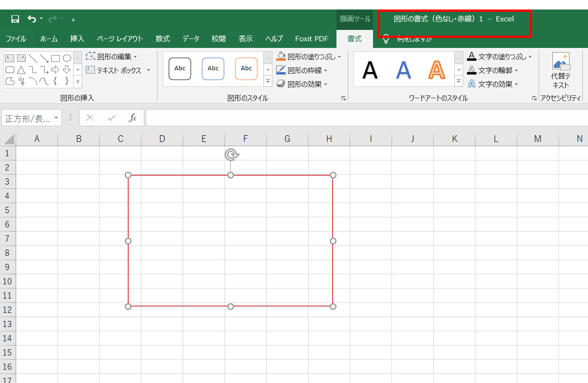The height and width of the screenshot is (383, 588).
Task: Click the 代替テキスト (alt text) icon
Action: pos(560,69)
